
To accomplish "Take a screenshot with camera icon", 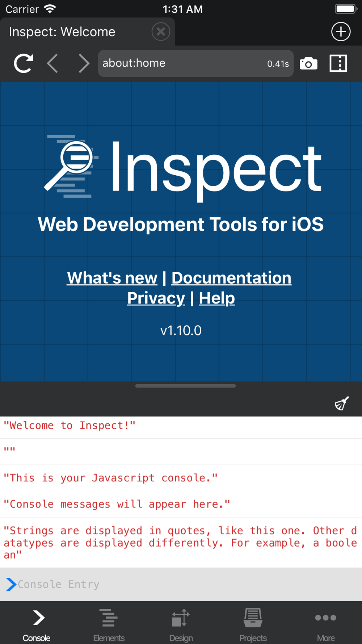I will [x=308, y=63].
